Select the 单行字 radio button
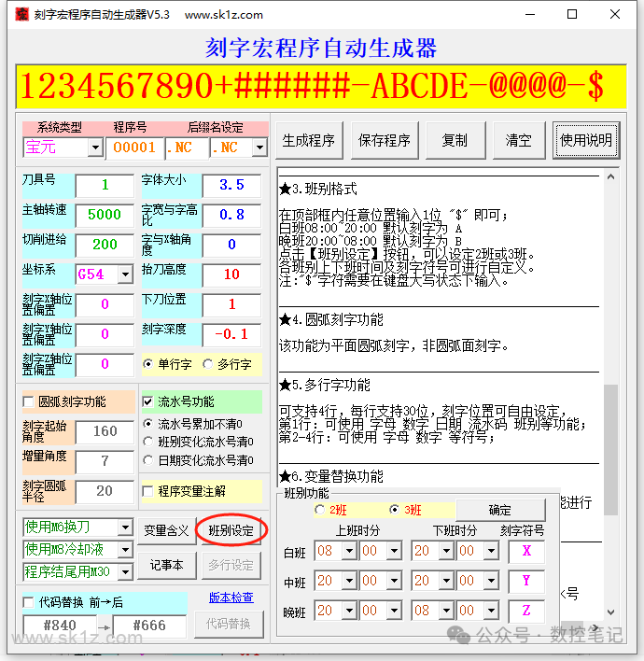Screen dimensions: 644x661 click(148, 364)
